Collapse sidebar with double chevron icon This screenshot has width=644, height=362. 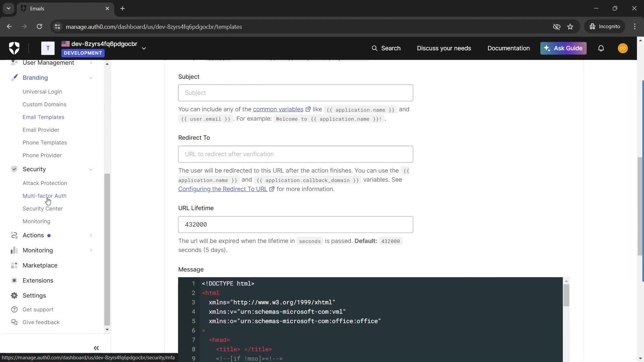tap(96, 348)
